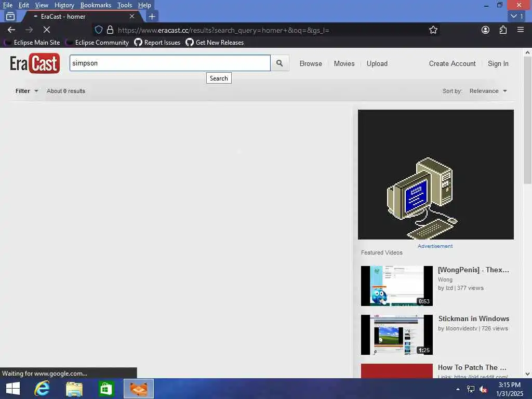This screenshot has height=399, width=532.
Task: Click the 'by Moonvideotv | 726 views' text
Action: click(473, 328)
